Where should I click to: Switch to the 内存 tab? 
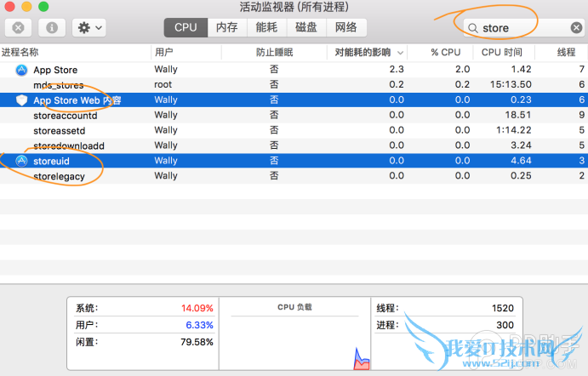tap(227, 27)
